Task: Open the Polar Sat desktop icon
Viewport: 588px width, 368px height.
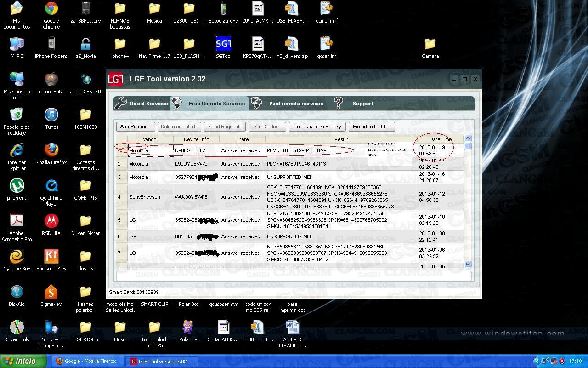Action: click(x=189, y=331)
